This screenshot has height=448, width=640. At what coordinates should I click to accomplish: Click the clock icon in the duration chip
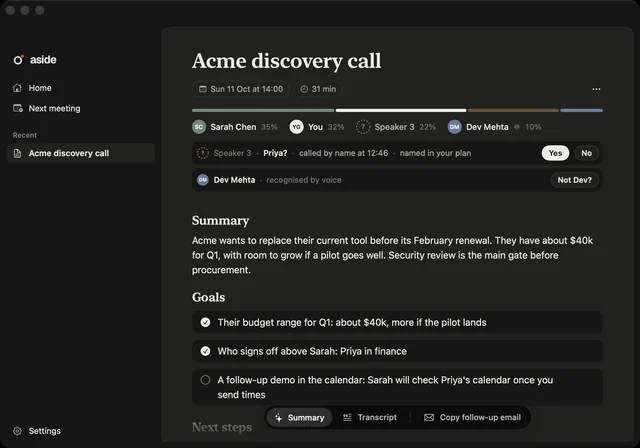[x=304, y=89]
